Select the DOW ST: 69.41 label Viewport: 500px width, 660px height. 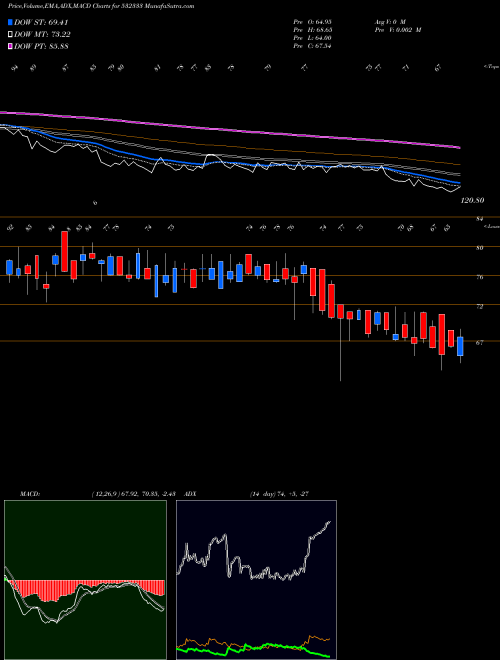(41, 23)
